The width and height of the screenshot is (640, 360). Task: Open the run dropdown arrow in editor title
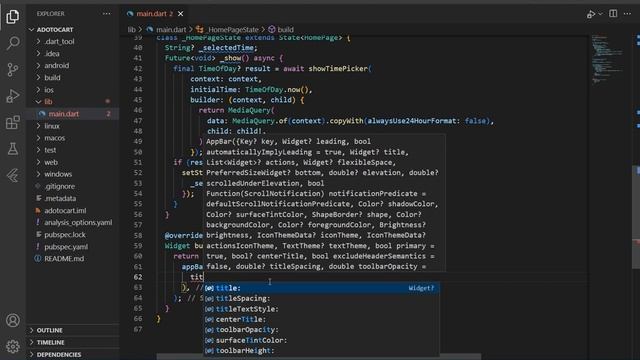[x=600, y=14]
